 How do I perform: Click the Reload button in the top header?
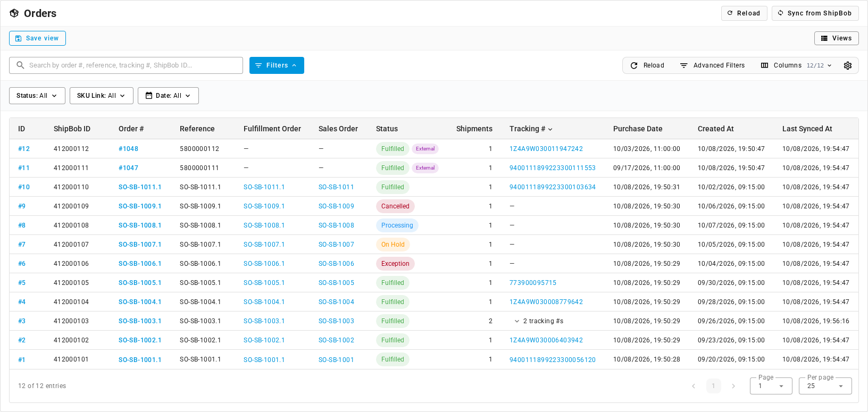click(744, 13)
